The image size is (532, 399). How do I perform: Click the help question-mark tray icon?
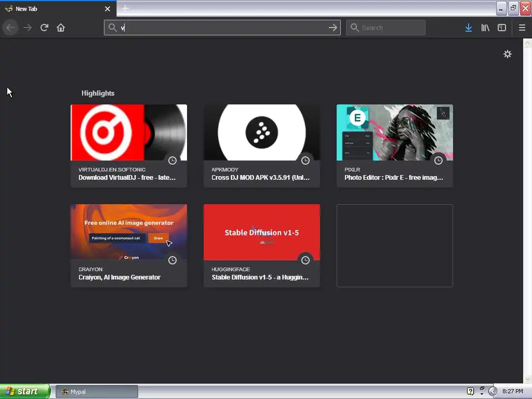click(470, 391)
